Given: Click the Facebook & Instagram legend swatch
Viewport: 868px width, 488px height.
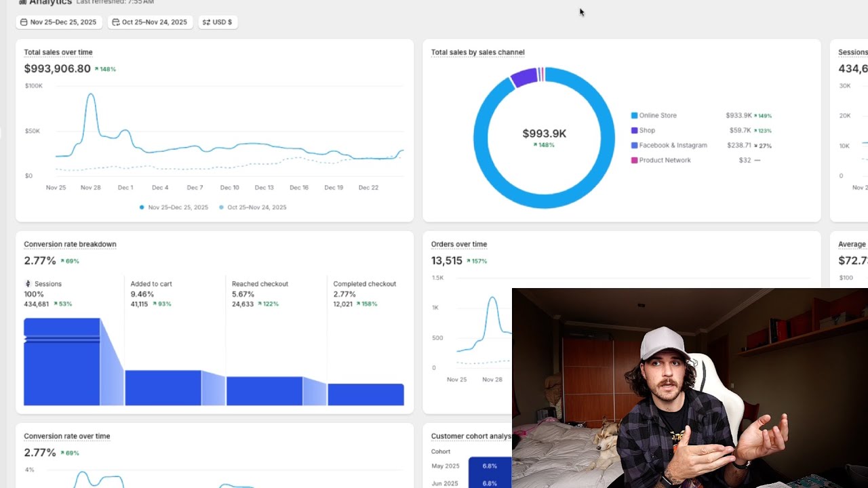Looking at the screenshot, I should click(x=634, y=146).
